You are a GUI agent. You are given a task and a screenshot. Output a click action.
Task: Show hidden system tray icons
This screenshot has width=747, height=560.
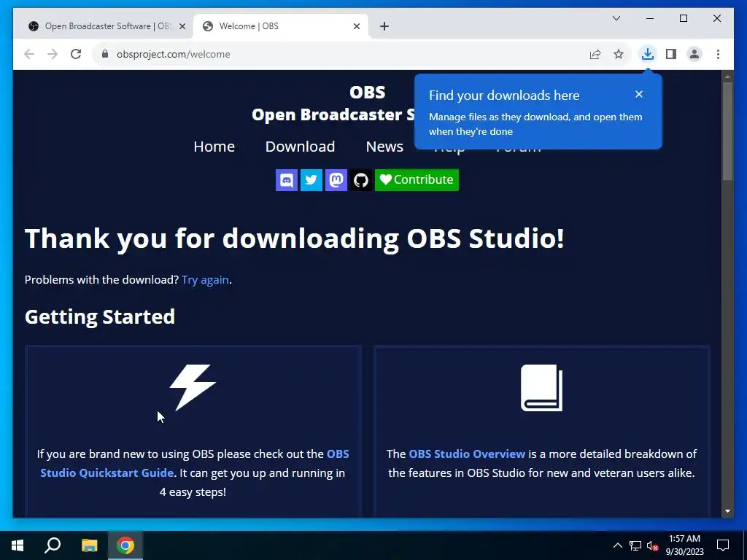click(x=617, y=545)
